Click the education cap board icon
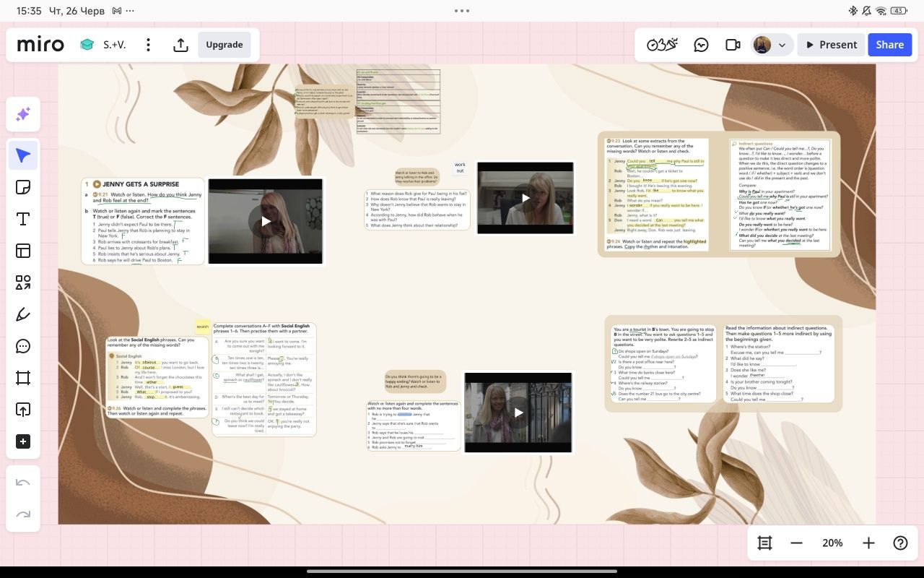924x578 pixels. coord(87,45)
